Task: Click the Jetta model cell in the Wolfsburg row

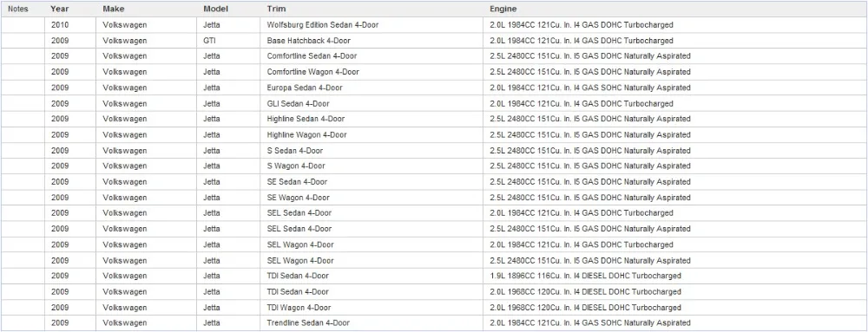Action: 212,25
